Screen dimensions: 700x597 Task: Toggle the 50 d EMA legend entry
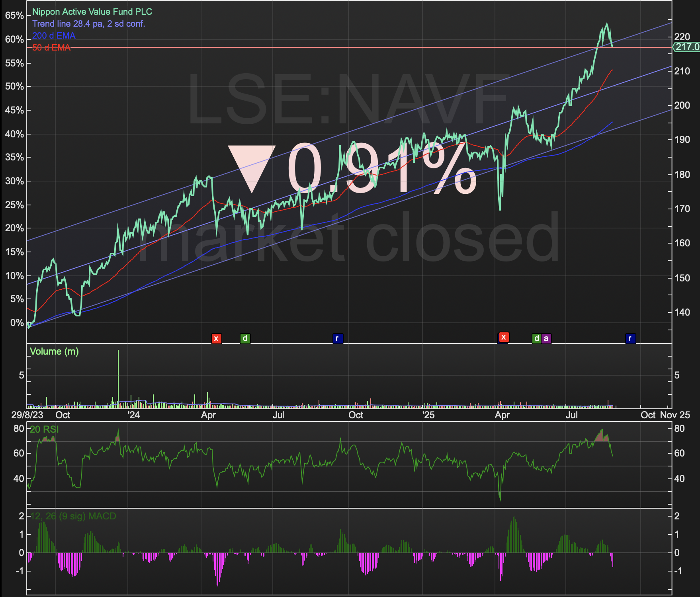point(51,48)
